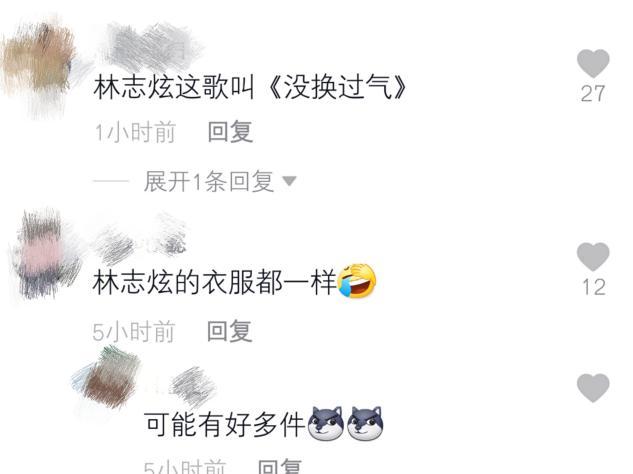Click the triangle arrow beside 展开1条回复
The height and width of the screenshot is (474, 633).
point(289,181)
